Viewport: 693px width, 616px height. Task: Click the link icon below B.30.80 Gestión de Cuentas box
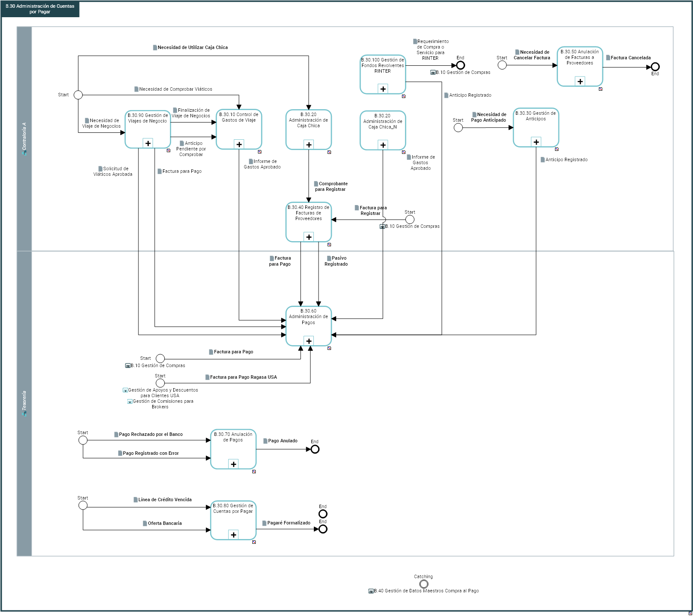(x=254, y=542)
